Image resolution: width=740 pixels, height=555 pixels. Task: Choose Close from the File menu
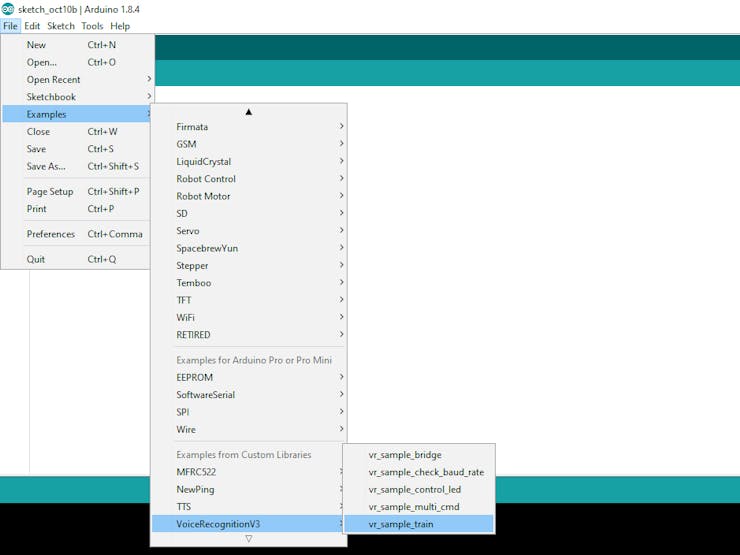point(77,132)
